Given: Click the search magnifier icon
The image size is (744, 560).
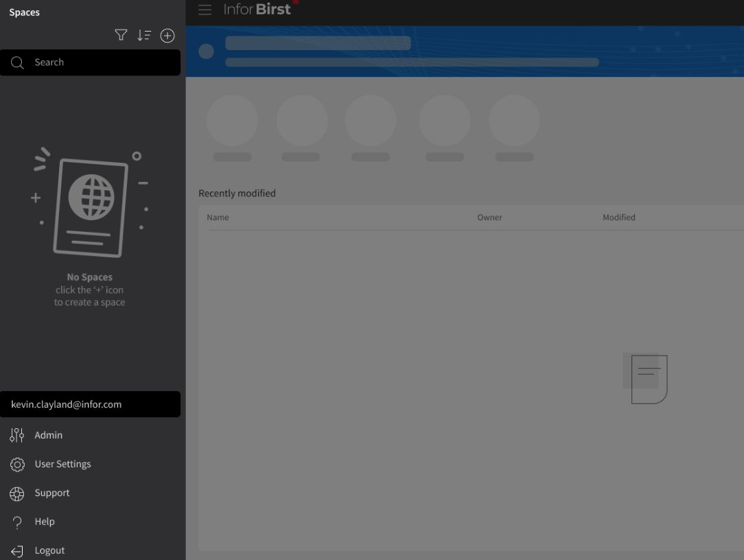Looking at the screenshot, I should pyautogui.click(x=17, y=62).
